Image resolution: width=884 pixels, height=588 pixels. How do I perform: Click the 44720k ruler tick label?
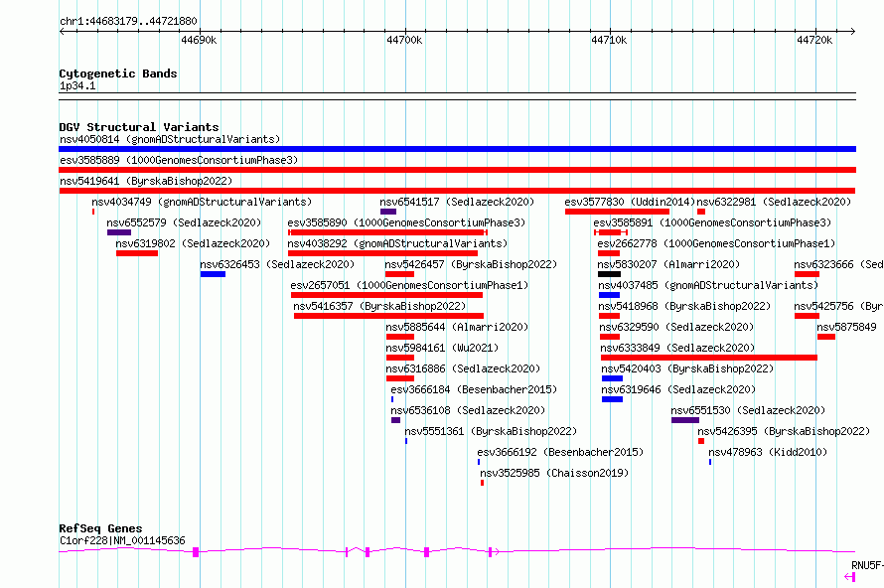tap(814, 40)
